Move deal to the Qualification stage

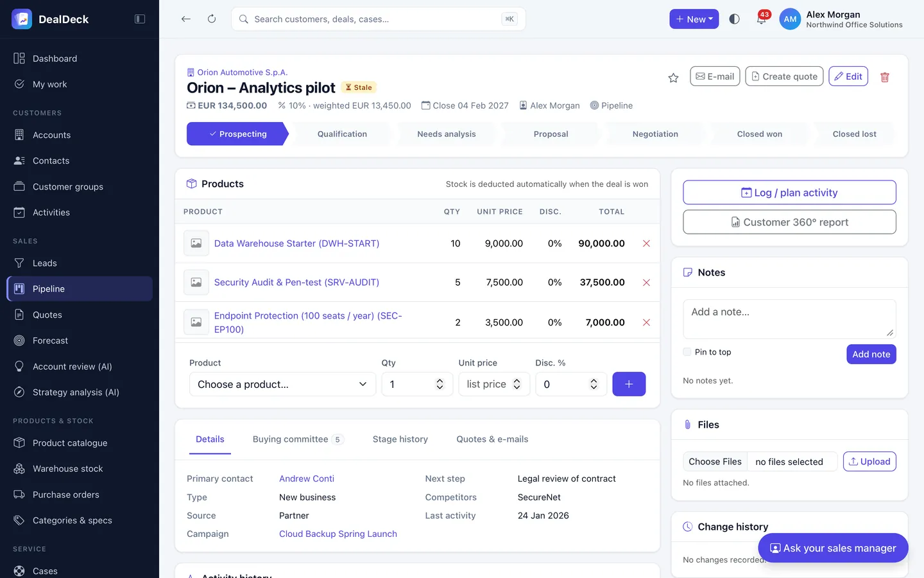coord(342,134)
